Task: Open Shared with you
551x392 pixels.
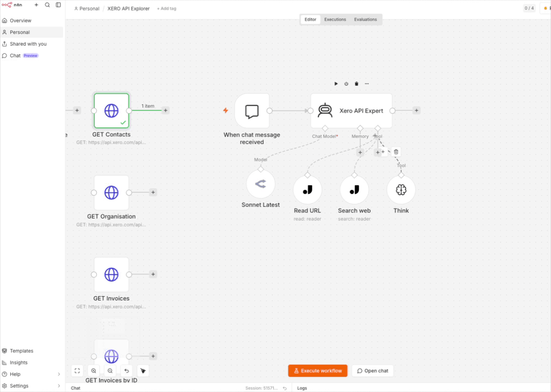Action: coord(32,44)
